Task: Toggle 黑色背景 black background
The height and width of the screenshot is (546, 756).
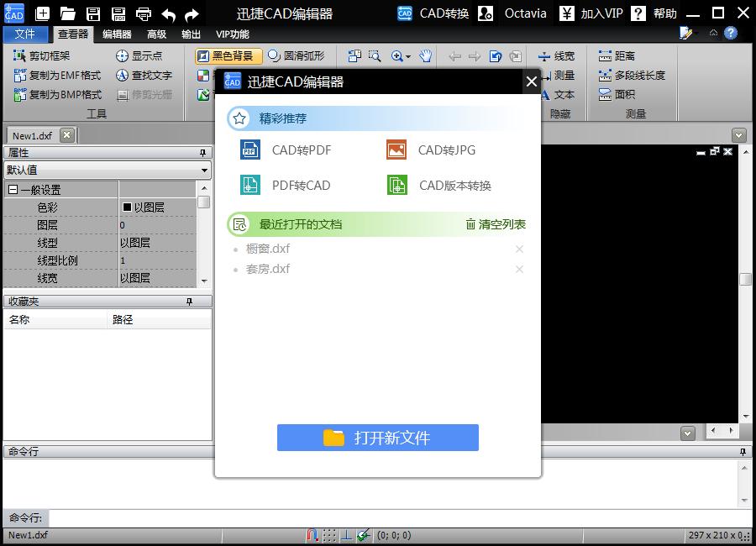Action: [228, 56]
